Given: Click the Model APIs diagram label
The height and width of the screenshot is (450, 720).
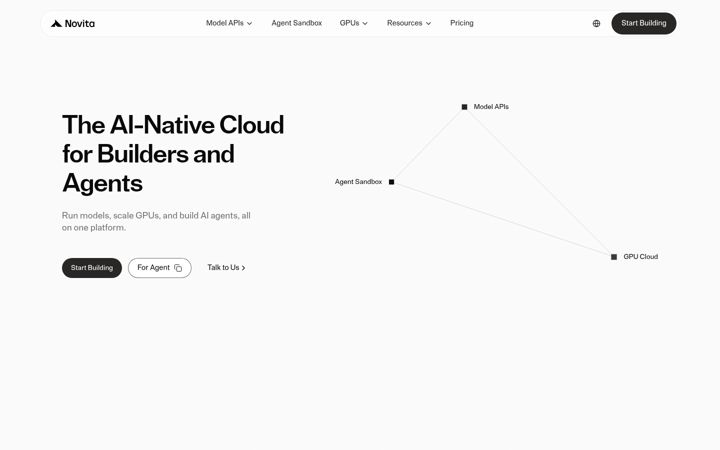Looking at the screenshot, I should click(x=491, y=107).
